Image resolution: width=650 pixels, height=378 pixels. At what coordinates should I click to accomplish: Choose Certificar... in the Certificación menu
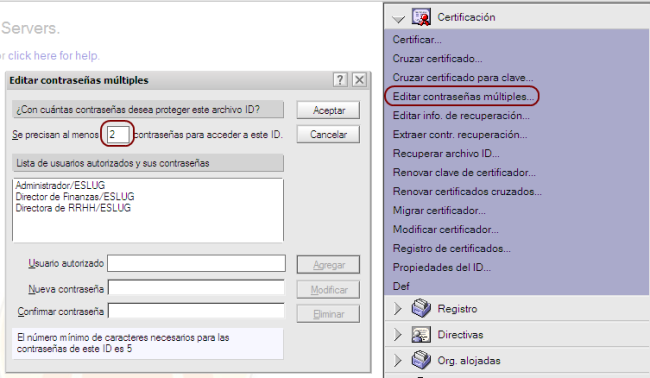click(417, 40)
